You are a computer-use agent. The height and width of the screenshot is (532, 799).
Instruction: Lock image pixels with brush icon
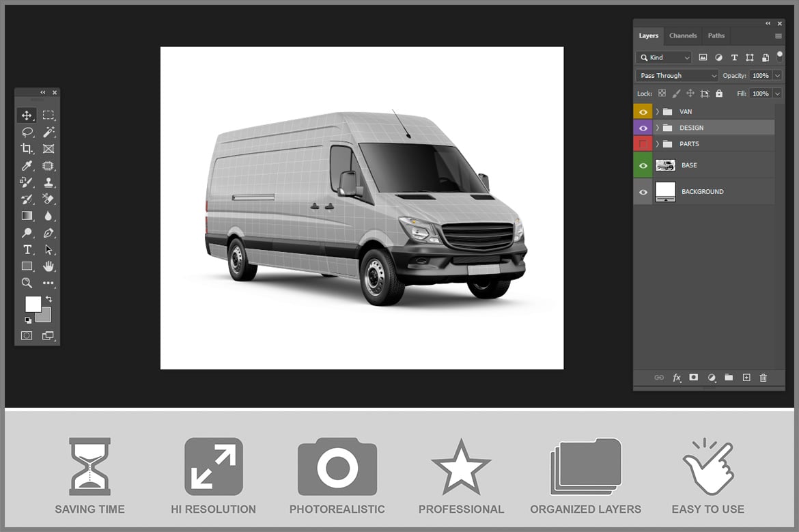coord(676,94)
